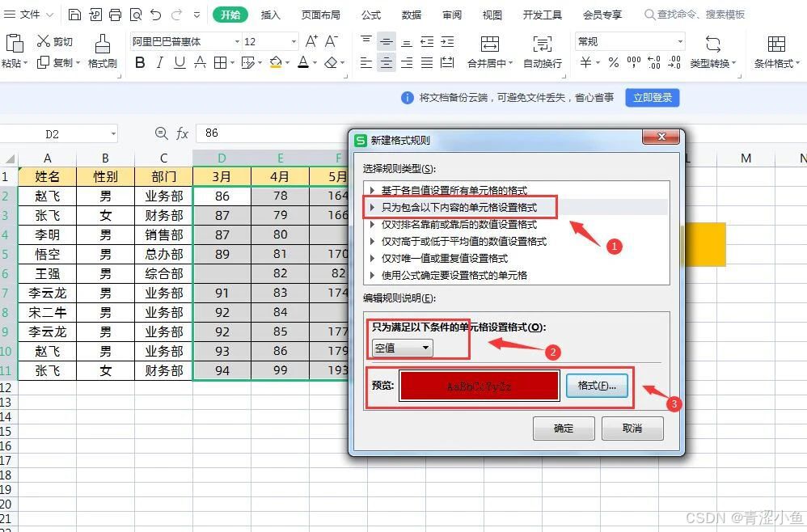Click the Name Box showing D2
The height and width of the screenshot is (532, 807).
click(52, 134)
